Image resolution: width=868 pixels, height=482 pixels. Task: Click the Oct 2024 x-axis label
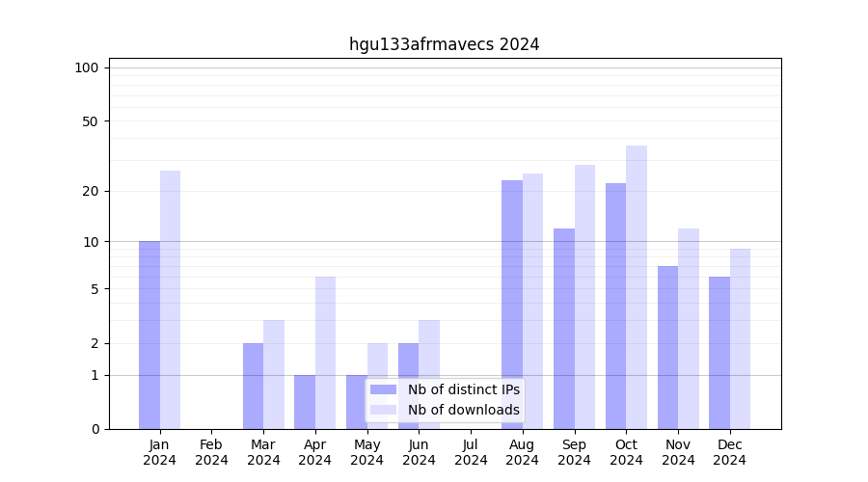tap(626, 452)
